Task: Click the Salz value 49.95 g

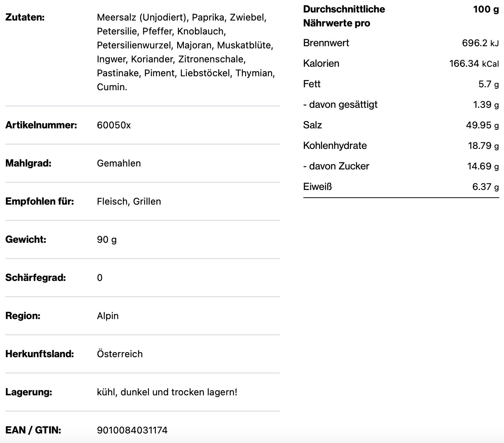Action: coord(482,125)
